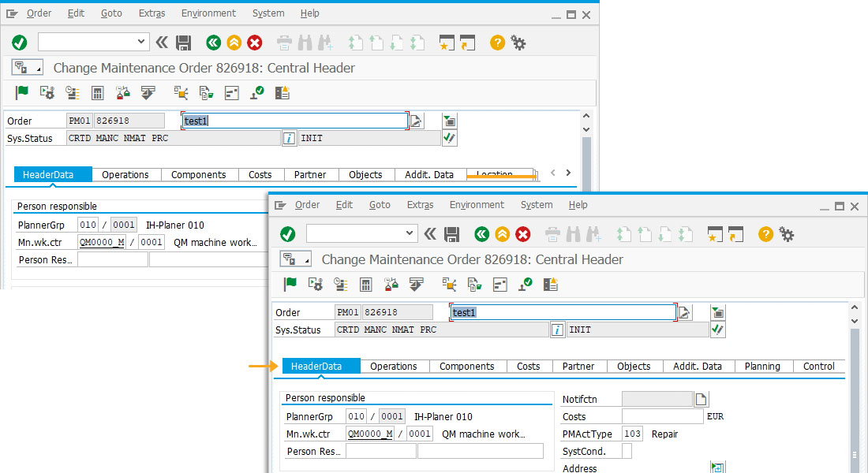Screen dimensions: 868x473
Task: Click the green Back button in back window
Action: [x=213, y=43]
